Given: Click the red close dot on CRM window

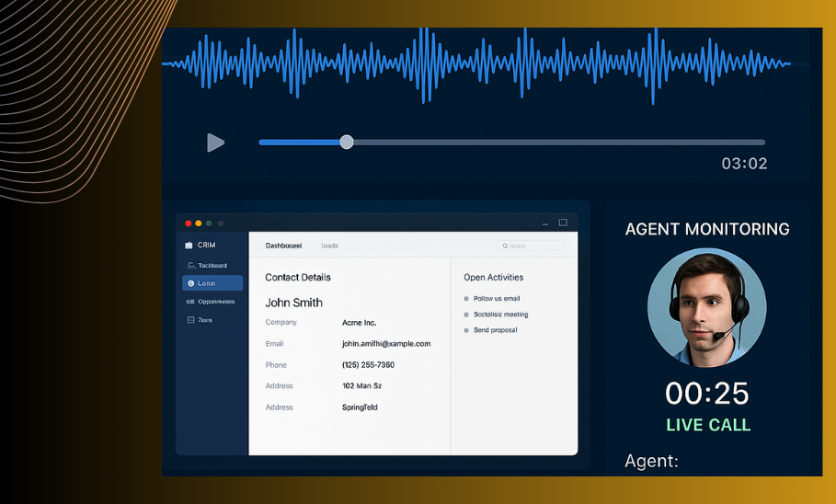Looking at the screenshot, I should [x=189, y=223].
